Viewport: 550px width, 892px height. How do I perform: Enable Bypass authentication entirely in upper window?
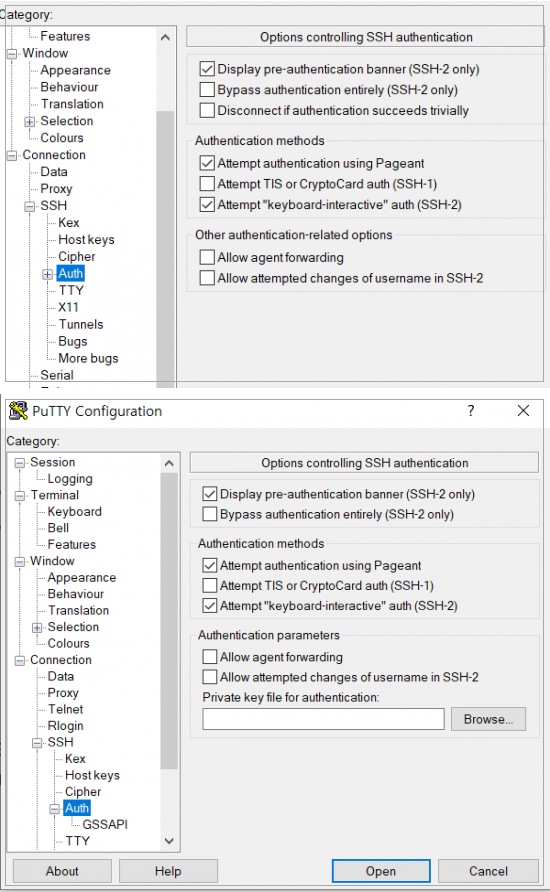[x=207, y=90]
